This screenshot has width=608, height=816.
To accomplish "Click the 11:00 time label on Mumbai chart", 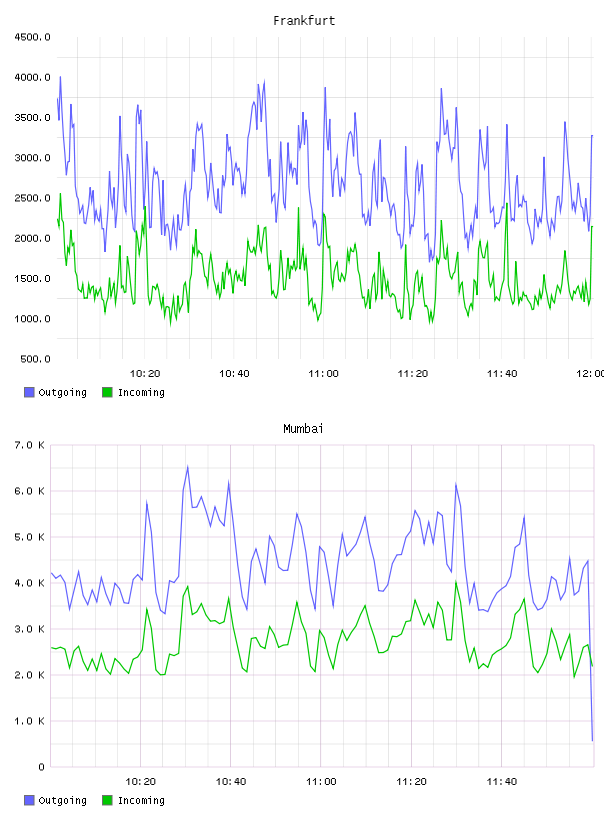I will point(321,782).
